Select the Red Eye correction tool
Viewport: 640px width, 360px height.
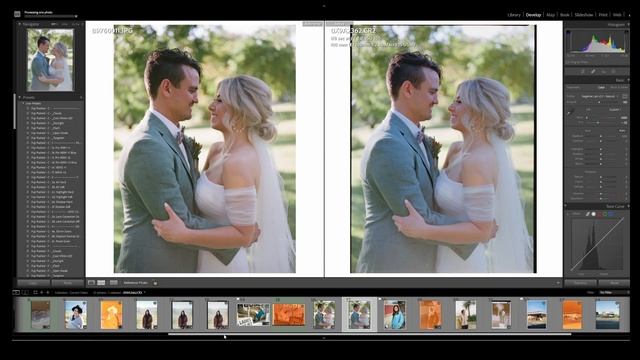click(604, 71)
